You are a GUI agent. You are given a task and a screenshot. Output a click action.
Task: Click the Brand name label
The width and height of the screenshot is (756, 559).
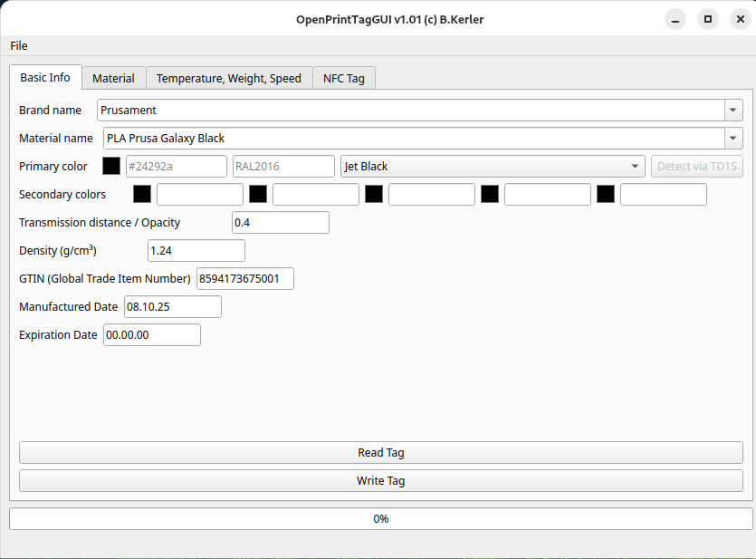point(50,110)
